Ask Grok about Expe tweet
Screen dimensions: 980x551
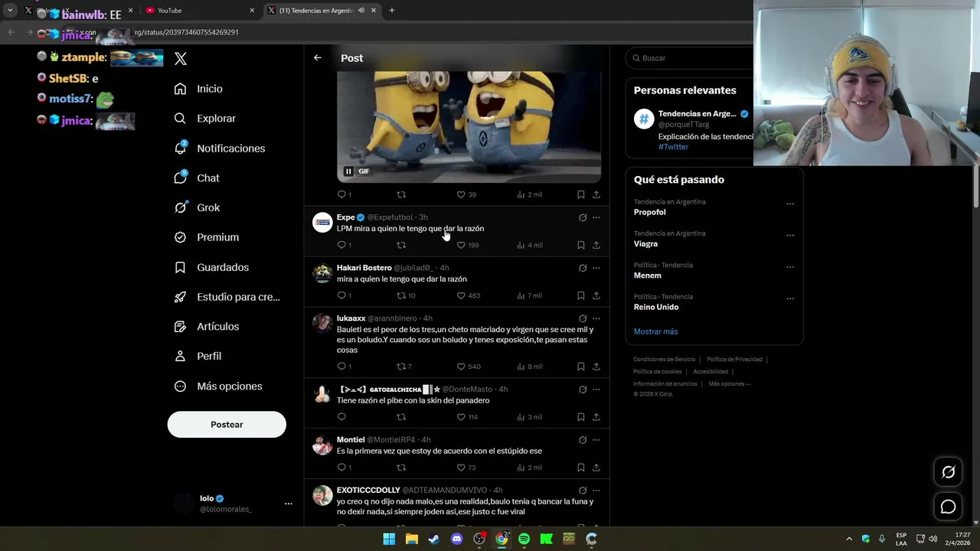point(583,217)
